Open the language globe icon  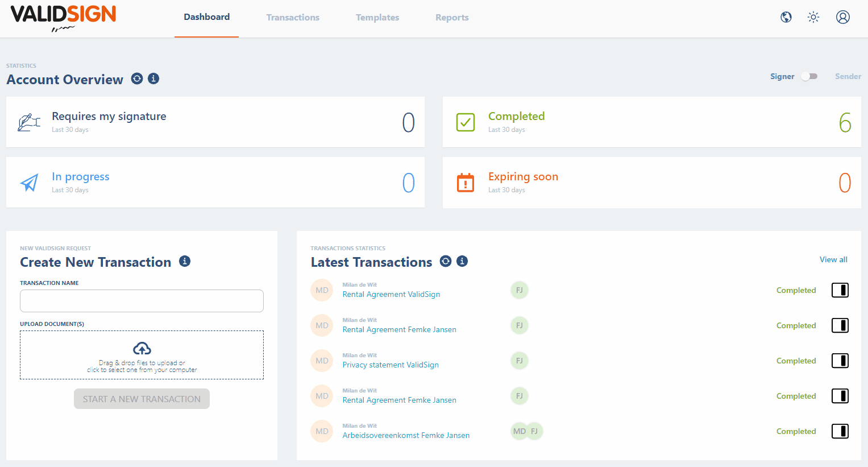[x=786, y=17]
